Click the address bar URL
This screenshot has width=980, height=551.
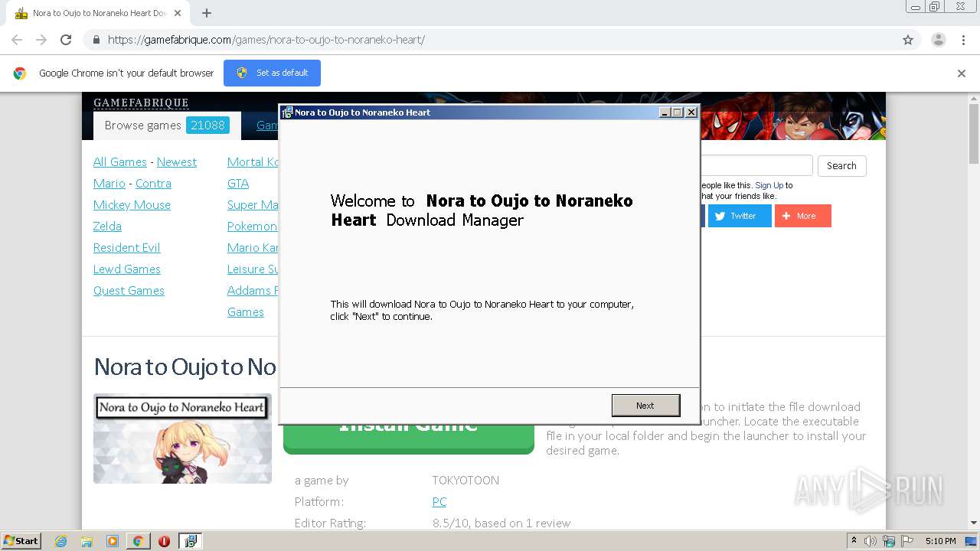coord(266,40)
